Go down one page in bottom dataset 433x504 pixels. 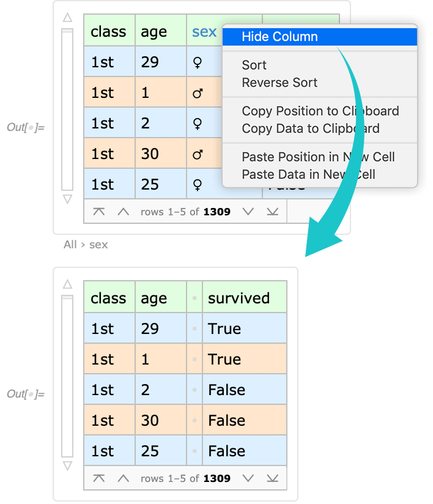[248, 478]
